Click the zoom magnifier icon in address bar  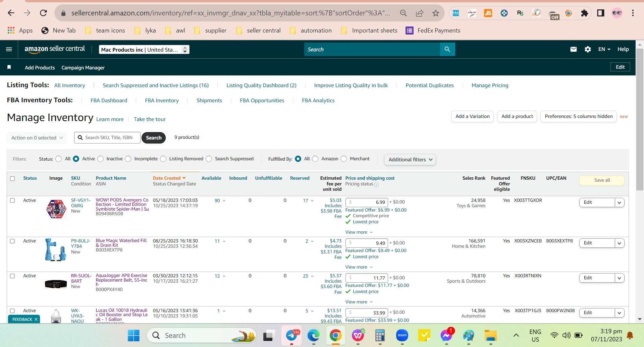[x=404, y=13]
